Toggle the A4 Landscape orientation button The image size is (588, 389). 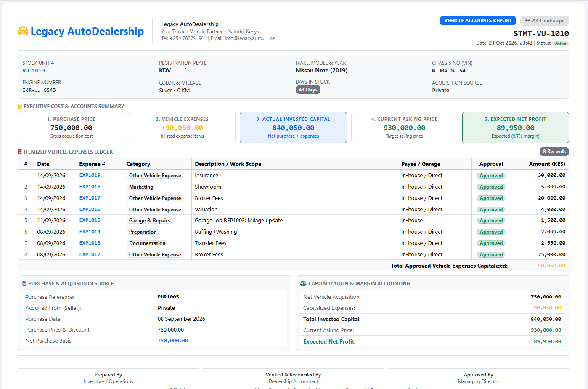click(x=545, y=21)
